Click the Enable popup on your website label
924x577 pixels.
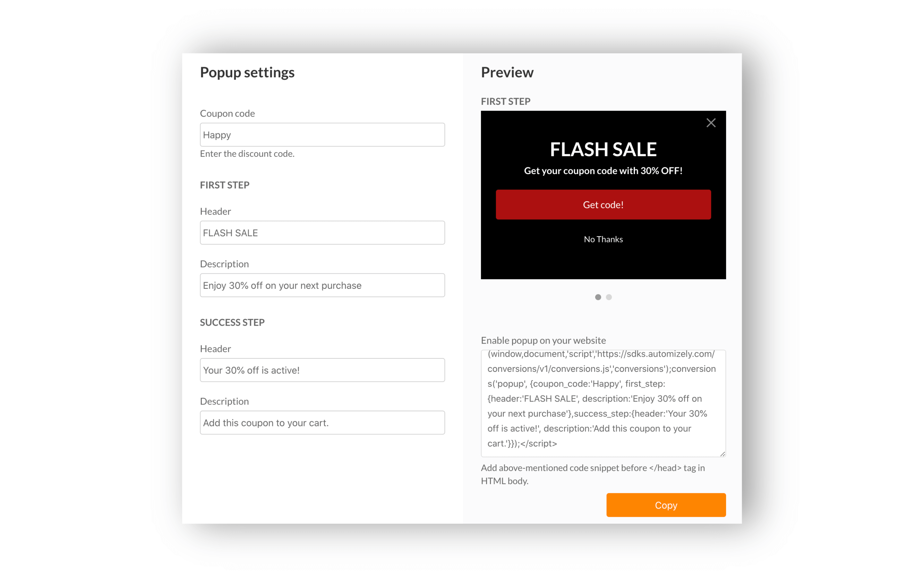point(543,340)
